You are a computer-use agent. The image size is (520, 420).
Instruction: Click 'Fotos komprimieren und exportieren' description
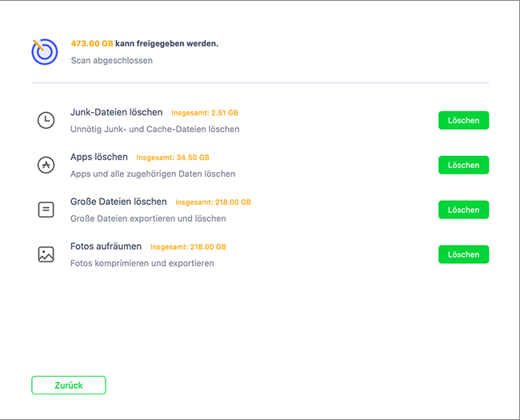[142, 263]
